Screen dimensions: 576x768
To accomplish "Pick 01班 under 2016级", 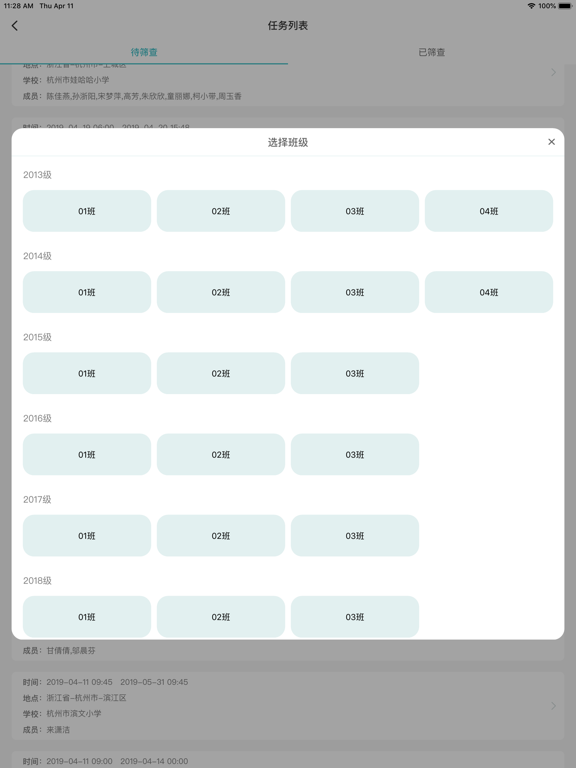I will point(87,455).
